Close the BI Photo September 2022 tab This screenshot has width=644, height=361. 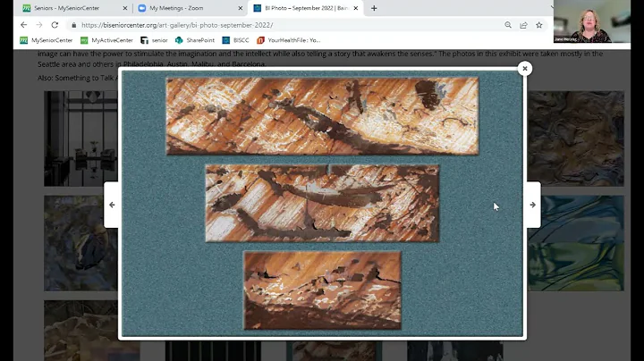tap(356, 8)
